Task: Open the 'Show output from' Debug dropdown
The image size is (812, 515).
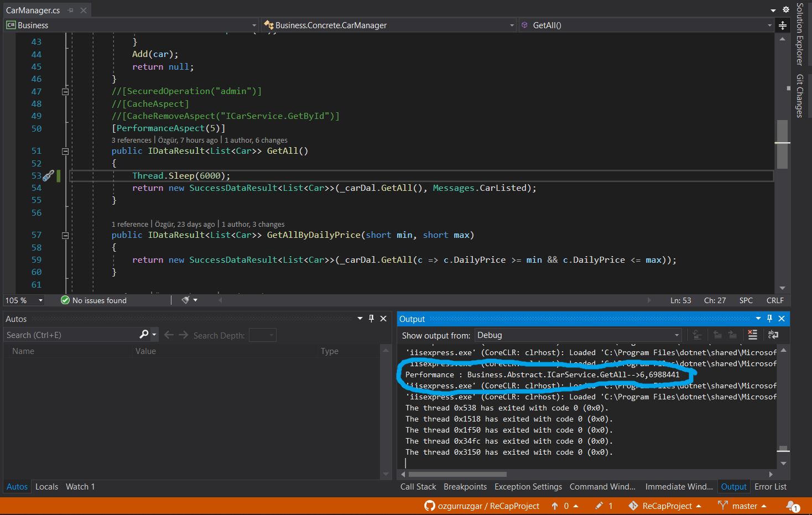Action: tap(579, 335)
